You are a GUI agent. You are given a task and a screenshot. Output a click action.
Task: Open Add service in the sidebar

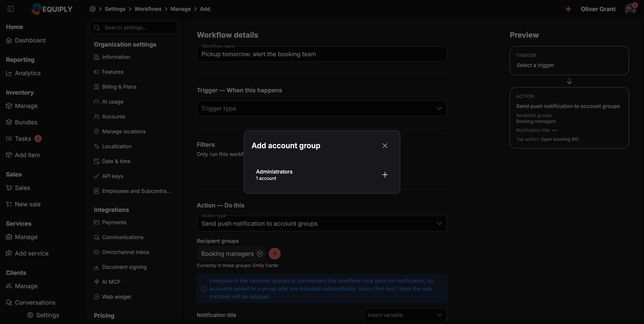(27, 253)
